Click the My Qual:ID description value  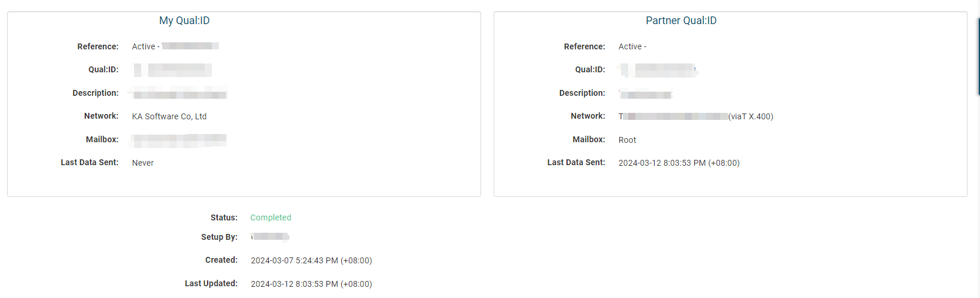[x=179, y=93]
